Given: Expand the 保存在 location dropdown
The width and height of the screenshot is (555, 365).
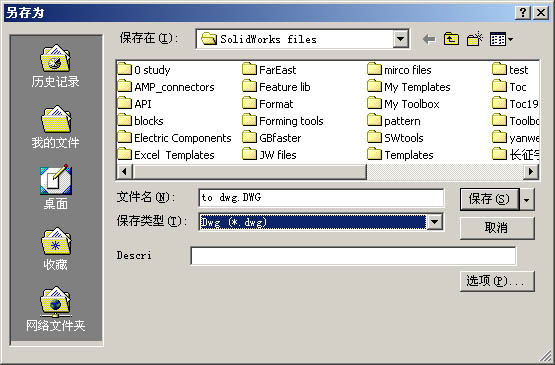Looking at the screenshot, I should click(x=400, y=39).
